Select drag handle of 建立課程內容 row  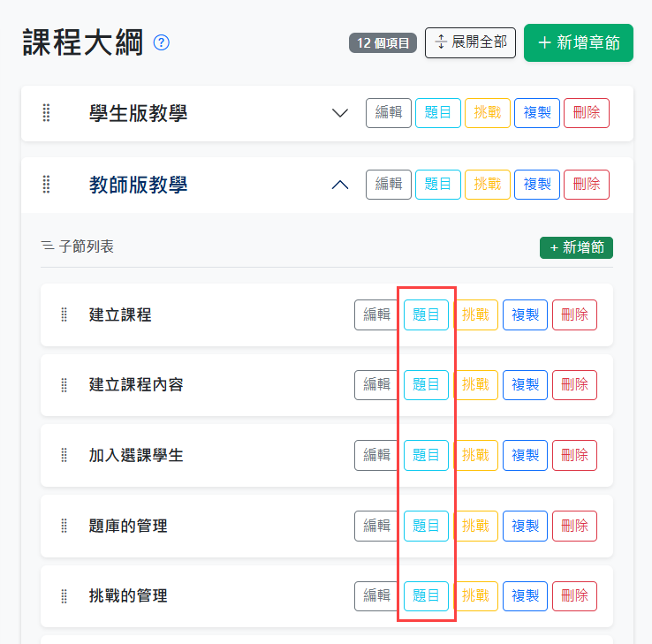pyautogui.click(x=64, y=385)
